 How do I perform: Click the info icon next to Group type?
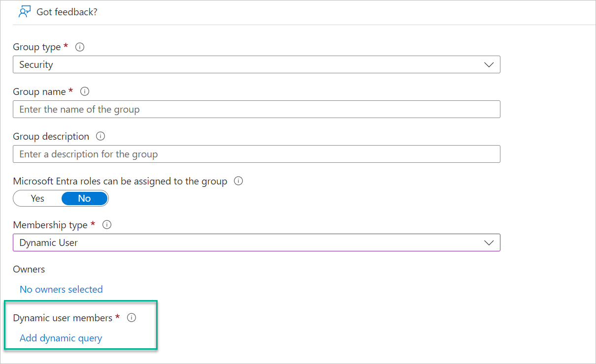80,47
